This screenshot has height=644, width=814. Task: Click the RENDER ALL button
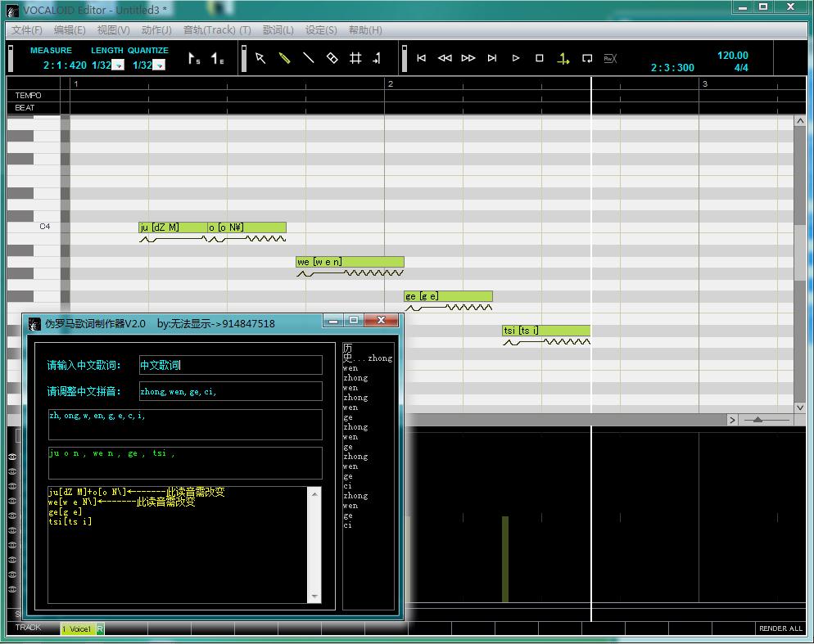coord(780,628)
